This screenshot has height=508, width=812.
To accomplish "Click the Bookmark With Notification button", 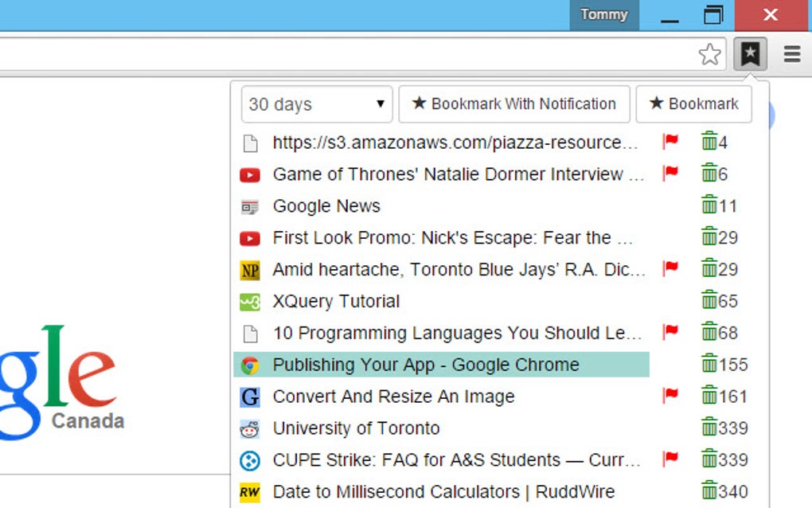I will [x=513, y=104].
